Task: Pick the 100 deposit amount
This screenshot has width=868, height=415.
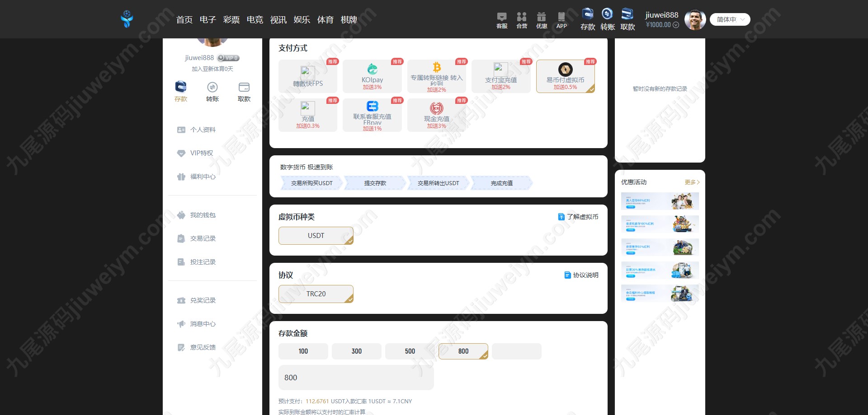Action: [303, 351]
